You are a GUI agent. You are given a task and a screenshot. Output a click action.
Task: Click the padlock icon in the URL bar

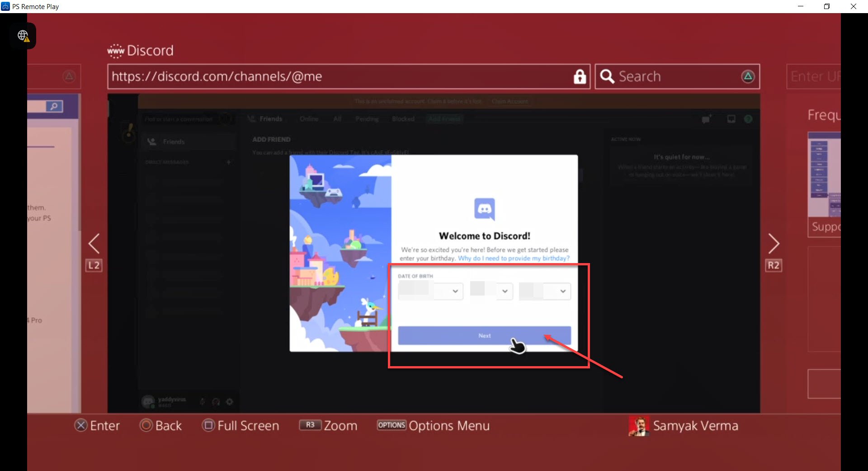pyautogui.click(x=580, y=77)
